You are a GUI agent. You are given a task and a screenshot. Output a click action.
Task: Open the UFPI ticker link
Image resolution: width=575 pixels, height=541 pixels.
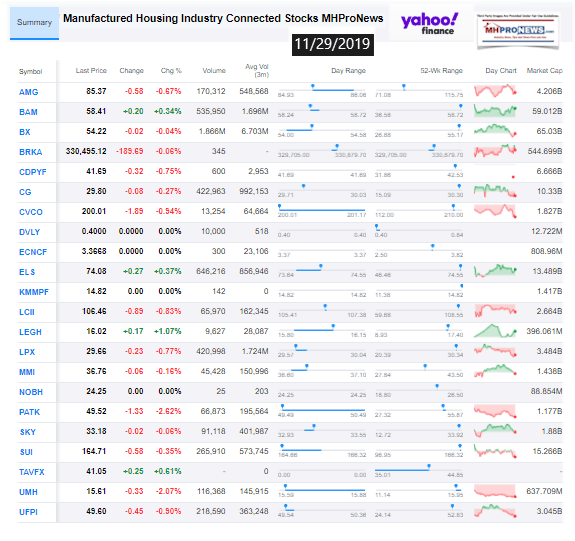click(x=28, y=512)
